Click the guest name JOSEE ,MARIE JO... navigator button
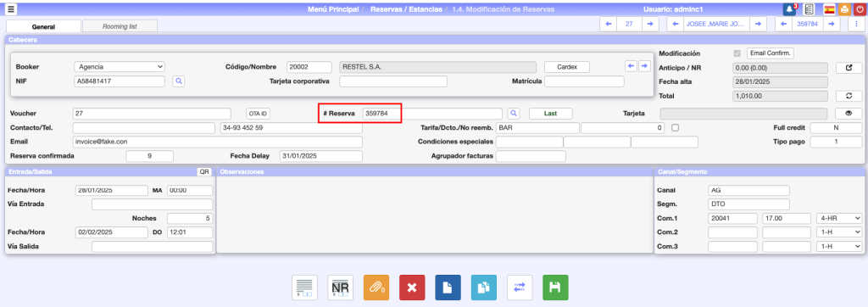 (x=717, y=24)
